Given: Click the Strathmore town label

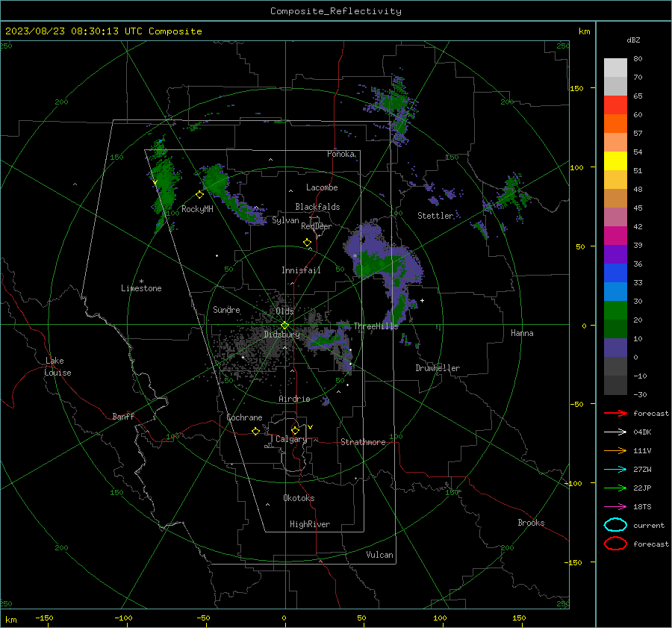Looking at the screenshot, I should click(363, 442).
